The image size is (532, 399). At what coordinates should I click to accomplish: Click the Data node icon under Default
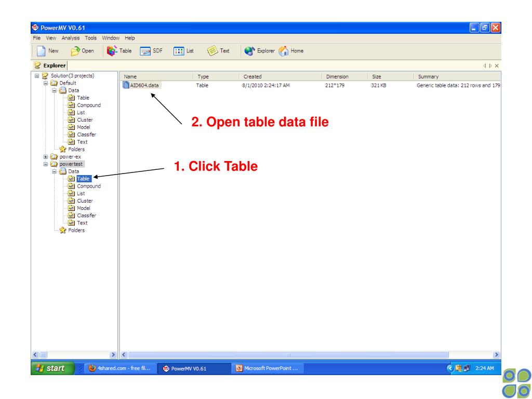(x=63, y=90)
